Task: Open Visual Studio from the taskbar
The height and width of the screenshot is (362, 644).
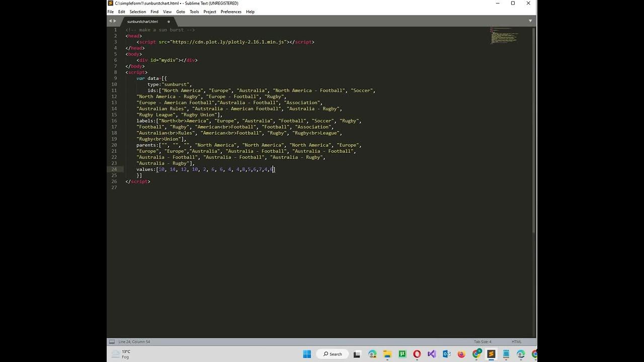Action: click(x=432, y=354)
